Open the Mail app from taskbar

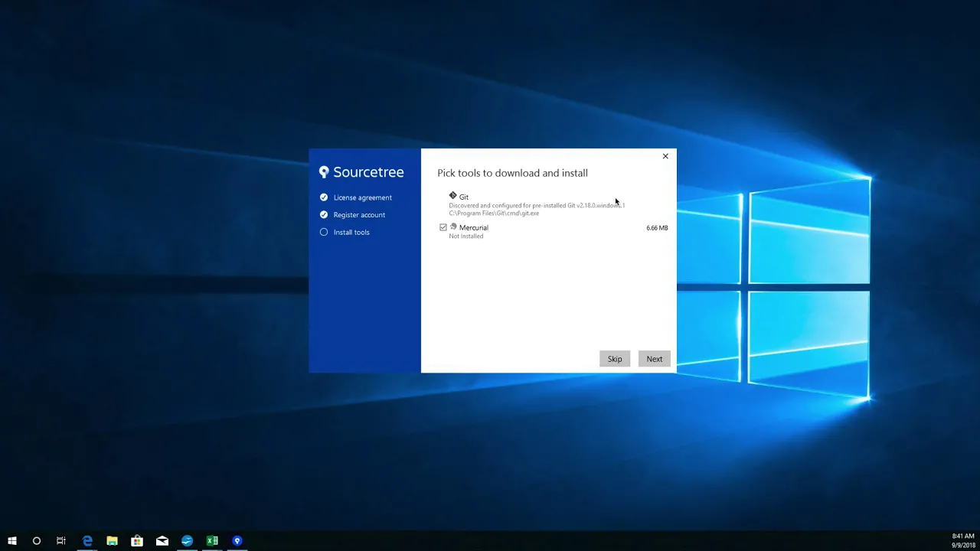[x=162, y=541]
